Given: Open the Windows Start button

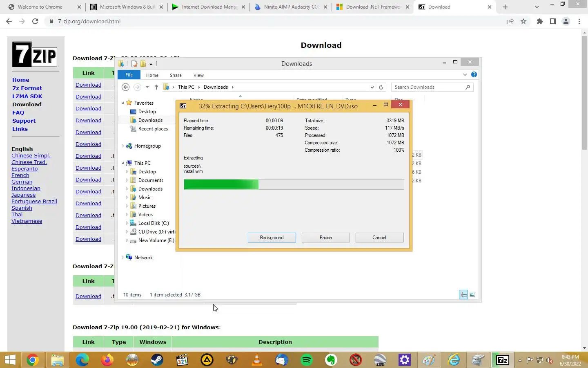Looking at the screenshot, I should point(10,360).
